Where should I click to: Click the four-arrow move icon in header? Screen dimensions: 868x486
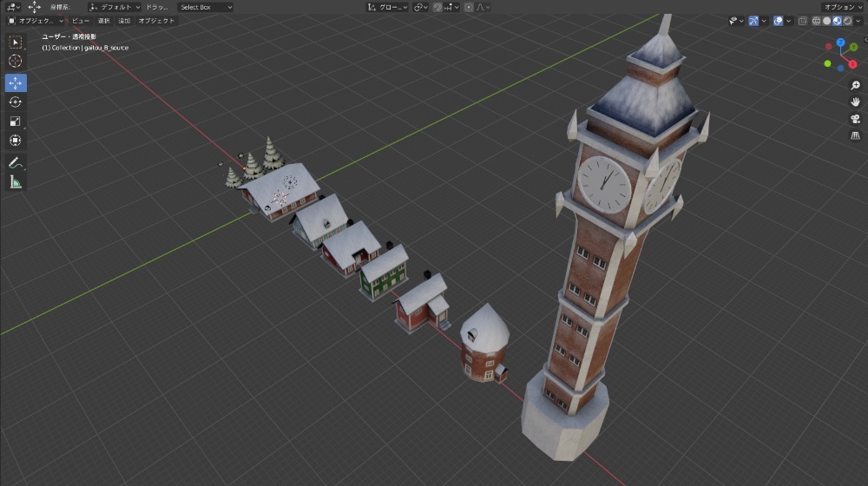coord(35,7)
